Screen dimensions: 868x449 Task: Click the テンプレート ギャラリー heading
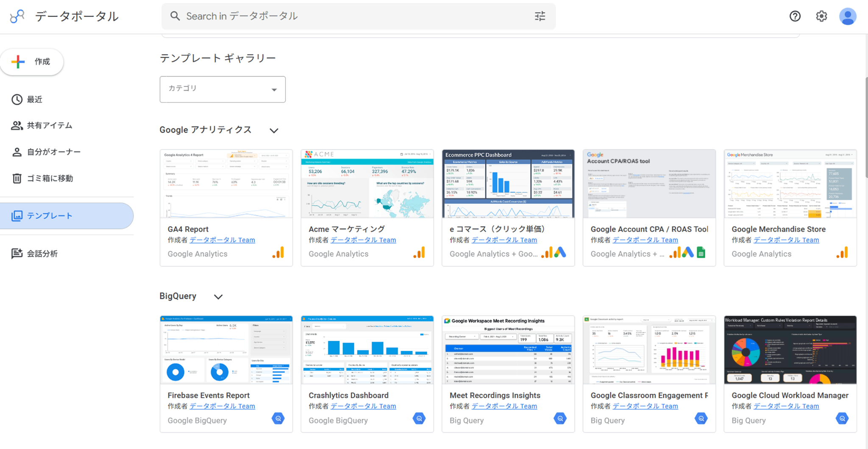tap(218, 58)
